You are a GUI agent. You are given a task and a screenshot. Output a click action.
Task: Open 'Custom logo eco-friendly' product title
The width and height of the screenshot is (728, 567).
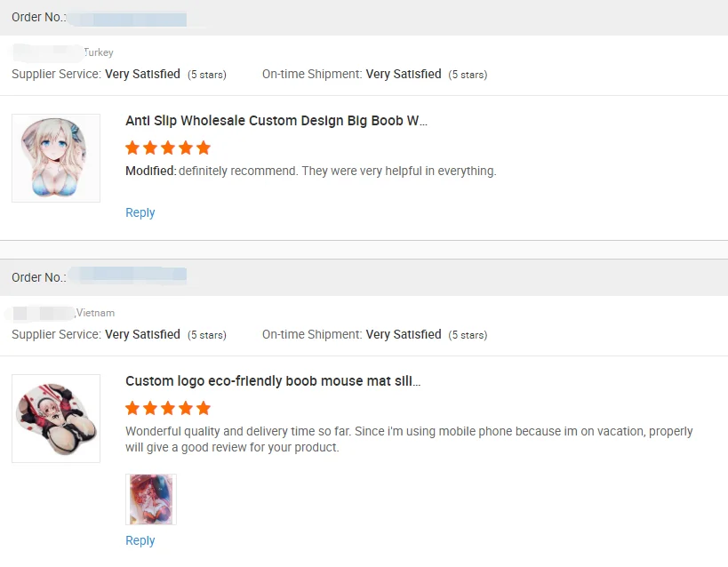[x=273, y=381]
